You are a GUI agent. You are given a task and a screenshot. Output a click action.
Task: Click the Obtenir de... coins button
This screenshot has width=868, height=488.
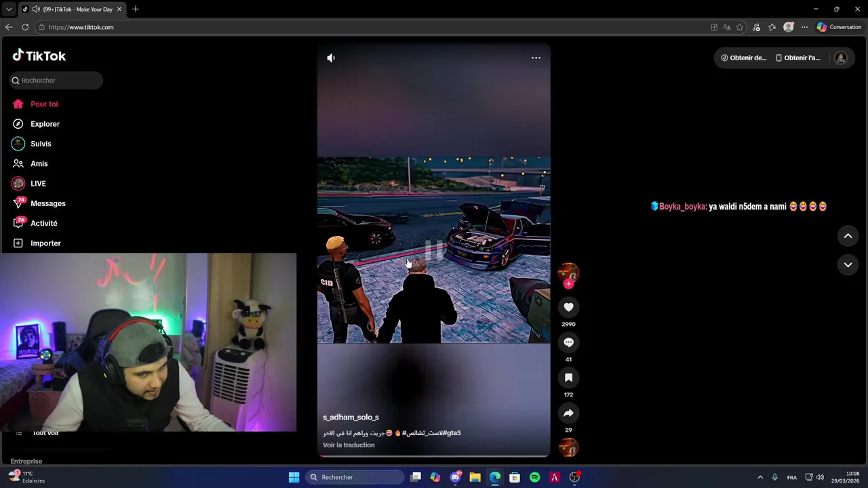point(744,58)
